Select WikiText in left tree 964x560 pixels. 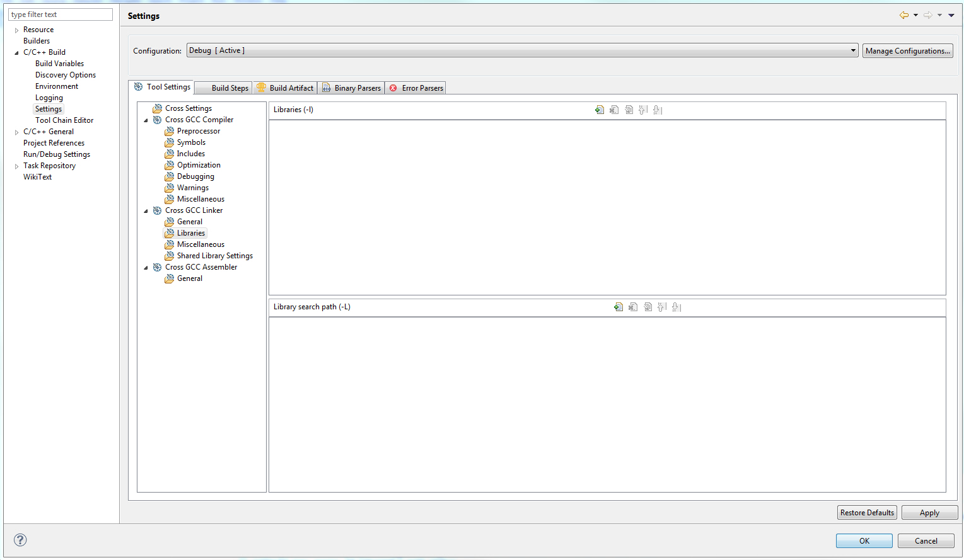[x=37, y=177]
